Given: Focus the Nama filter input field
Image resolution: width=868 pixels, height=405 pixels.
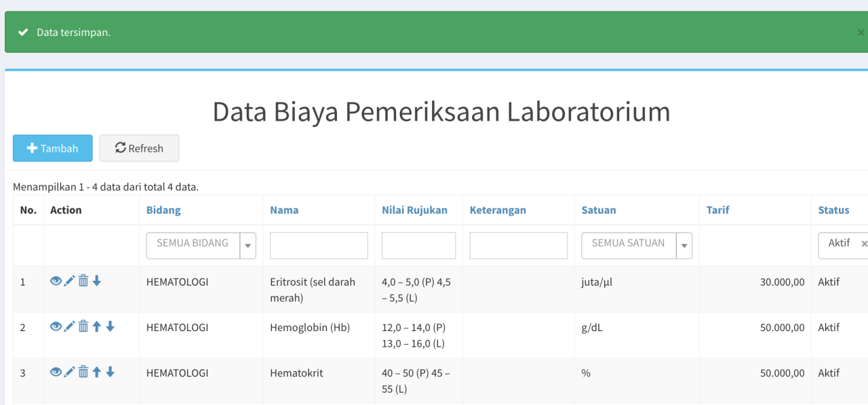Looking at the screenshot, I should (319, 246).
